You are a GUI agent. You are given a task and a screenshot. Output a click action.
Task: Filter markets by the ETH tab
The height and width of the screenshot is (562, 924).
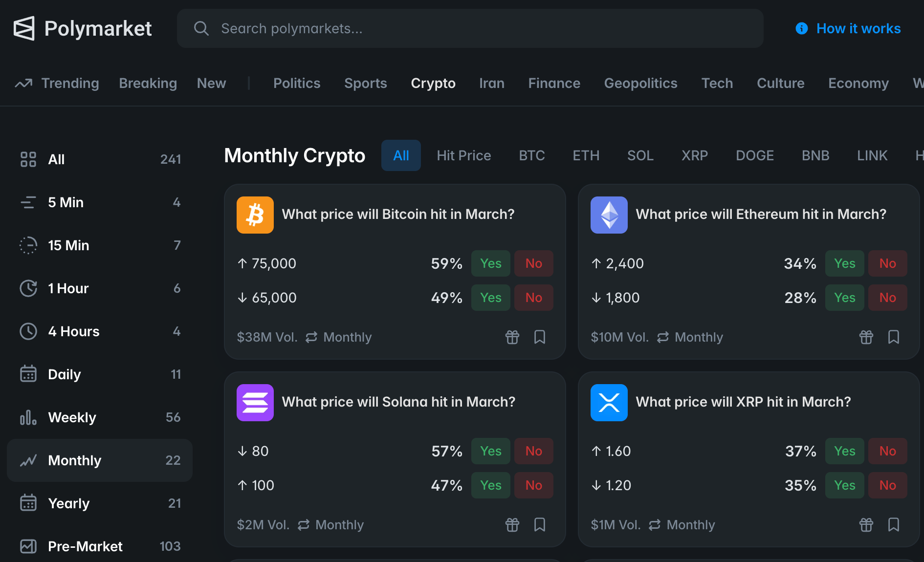pyautogui.click(x=586, y=155)
